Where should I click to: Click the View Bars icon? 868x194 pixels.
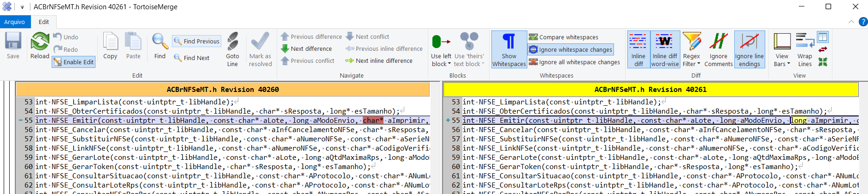coord(782,41)
